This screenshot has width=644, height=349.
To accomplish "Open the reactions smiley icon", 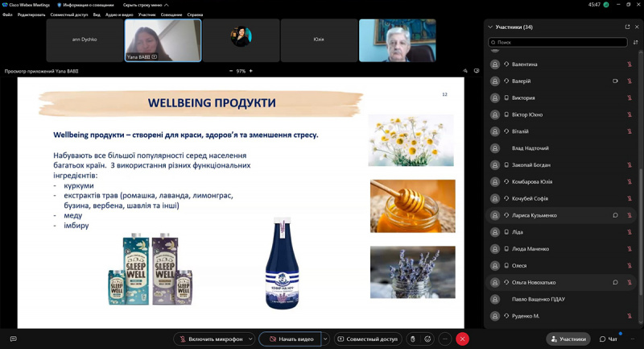I will (x=427, y=339).
